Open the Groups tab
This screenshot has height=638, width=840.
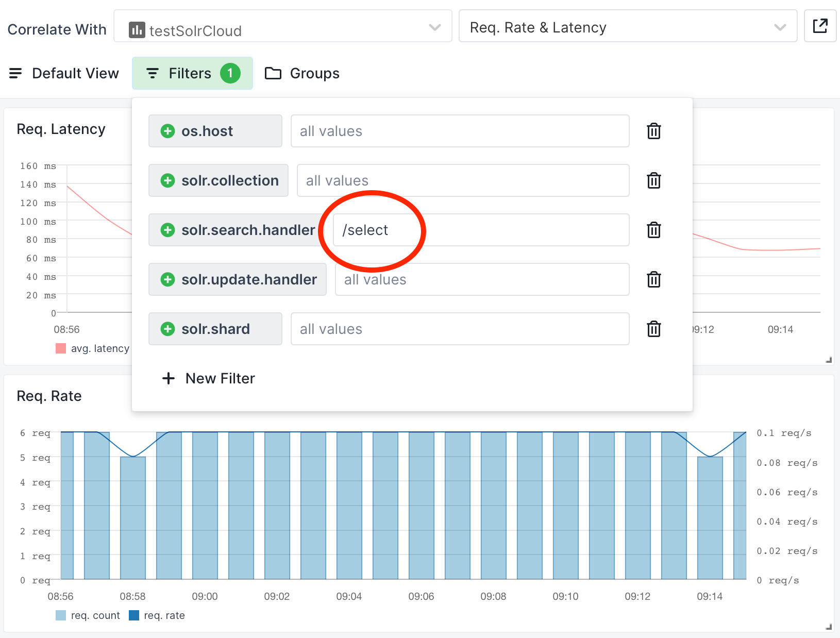[x=302, y=73]
